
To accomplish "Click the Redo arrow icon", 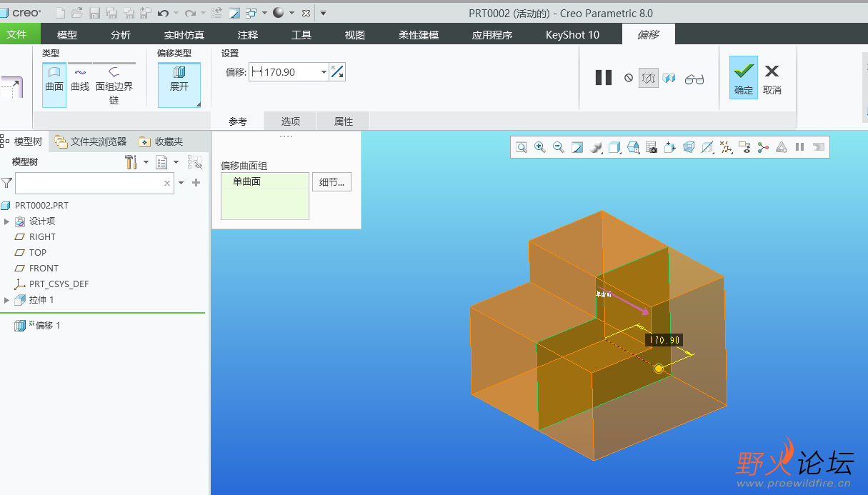I will 190,13.
